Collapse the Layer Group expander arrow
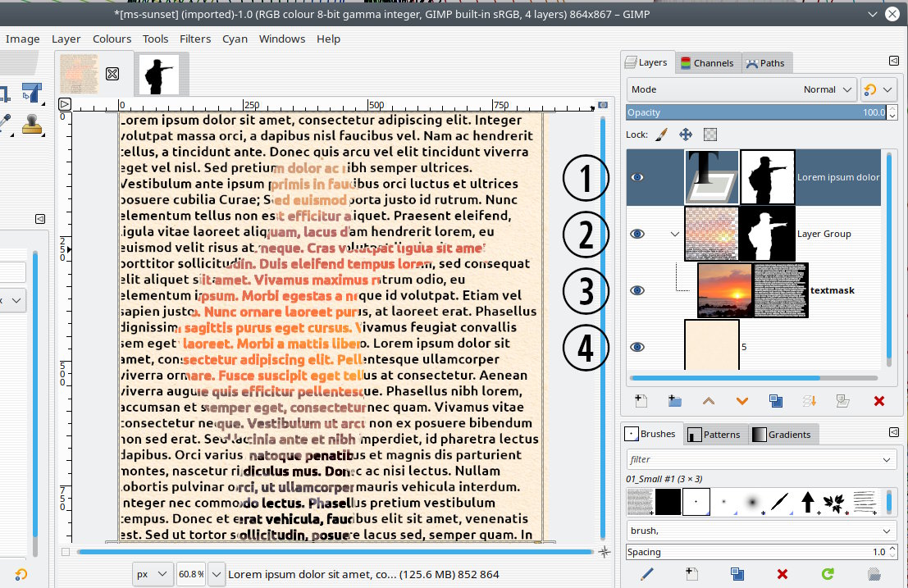 pos(674,234)
